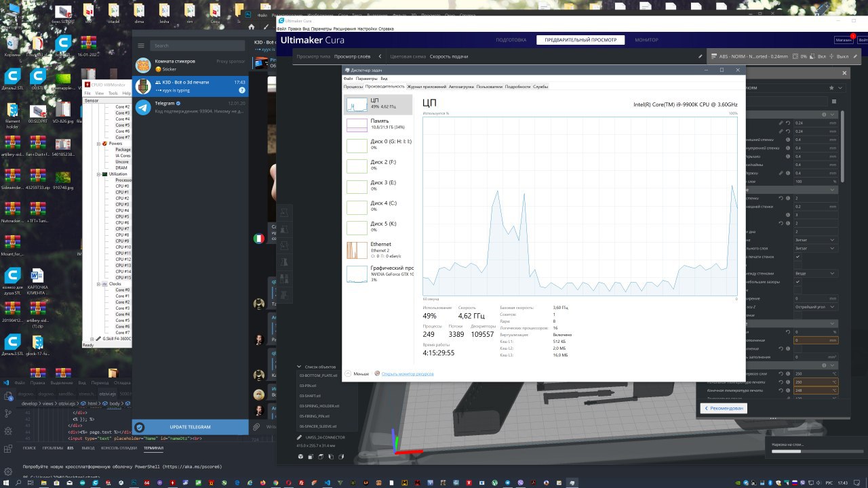Screen dimensions: 868x488
Task: Click disabled Move tool in Cura
Action: (x=285, y=212)
